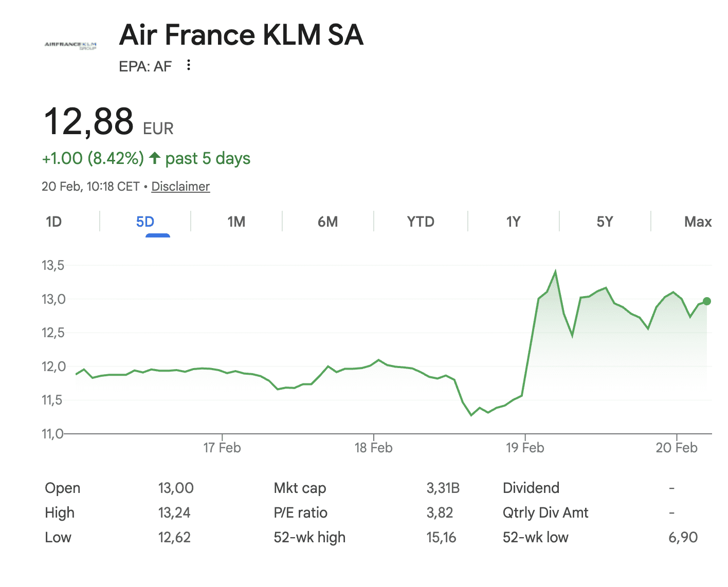The height and width of the screenshot is (587, 728).
Task: Click the Air France KLM SA title
Action: click(x=241, y=35)
